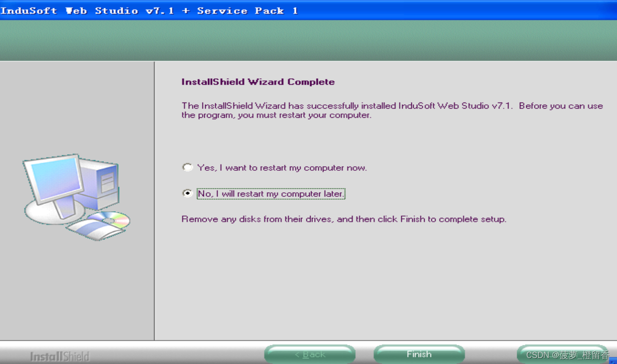
Task: Click the disabled Back button
Action: tap(310, 354)
